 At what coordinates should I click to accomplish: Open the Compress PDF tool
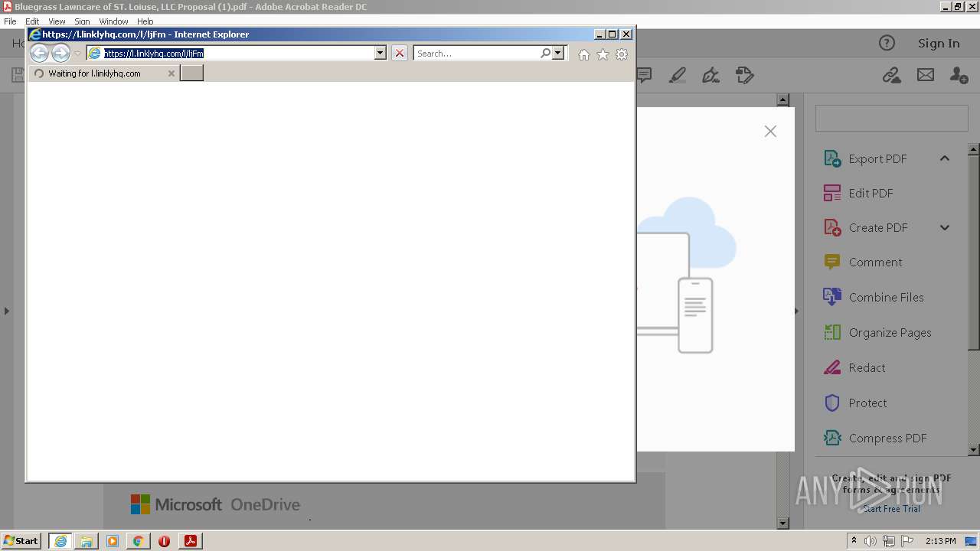point(887,438)
